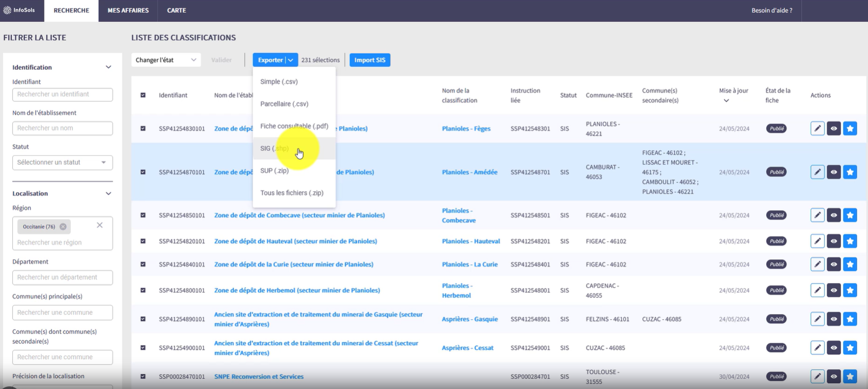Click the InfoSols logo
The image size is (868, 389).
20,10
